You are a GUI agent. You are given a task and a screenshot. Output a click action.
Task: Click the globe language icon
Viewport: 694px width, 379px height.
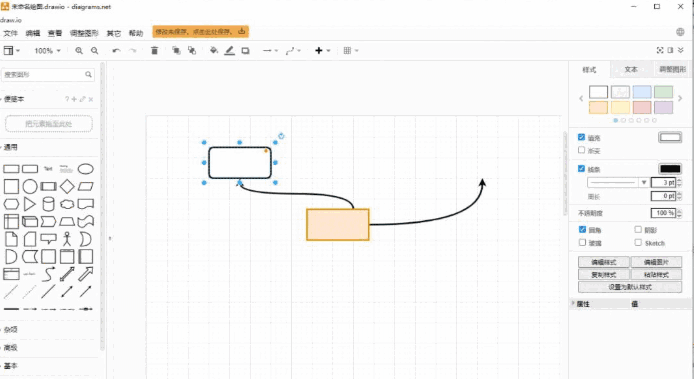click(680, 32)
